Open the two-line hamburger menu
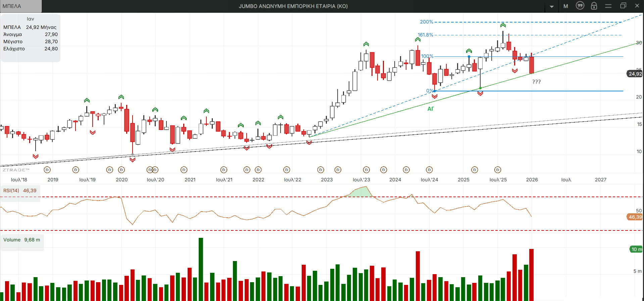The height and width of the screenshot is (301, 644). click(608, 6)
